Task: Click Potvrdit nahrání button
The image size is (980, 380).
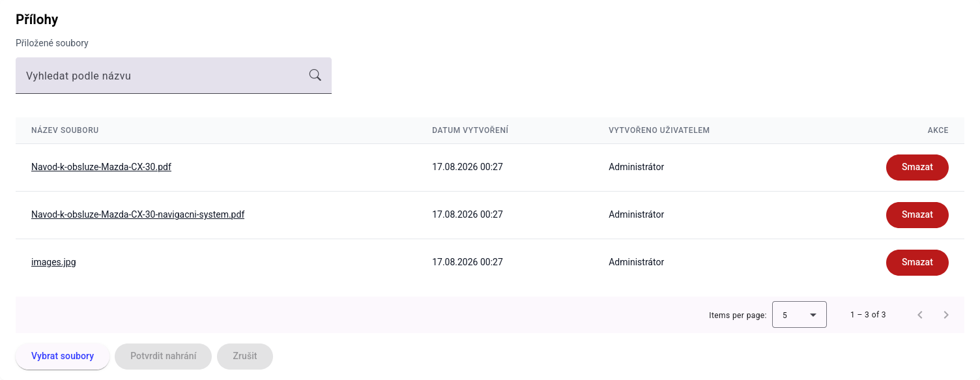Action: (x=163, y=356)
